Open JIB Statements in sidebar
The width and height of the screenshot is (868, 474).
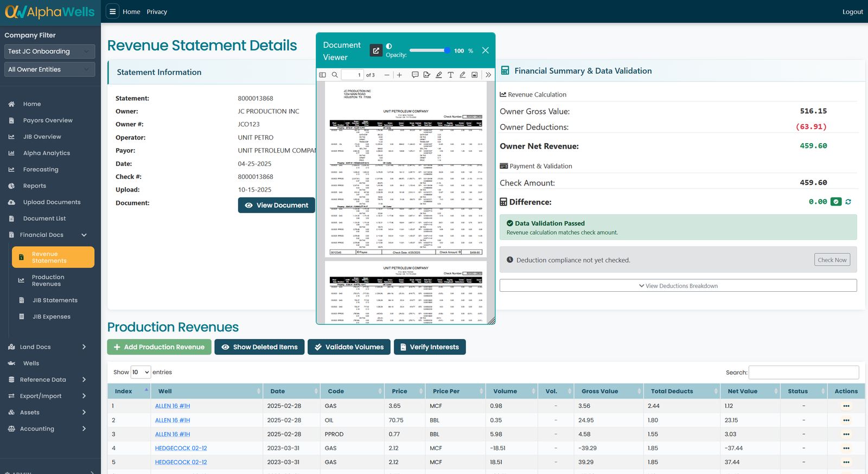(x=55, y=300)
